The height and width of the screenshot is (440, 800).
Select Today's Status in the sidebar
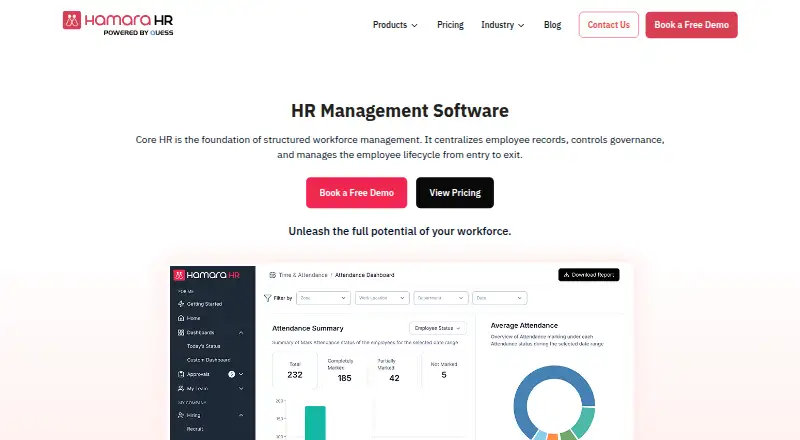pyautogui.click(x=204, y=346)
